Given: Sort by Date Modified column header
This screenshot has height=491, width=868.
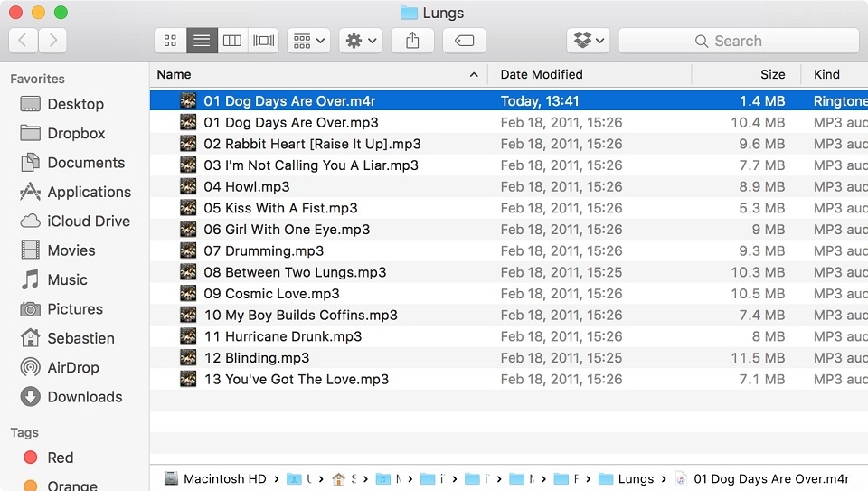Looking at the screenshot, I should point(590,74).
